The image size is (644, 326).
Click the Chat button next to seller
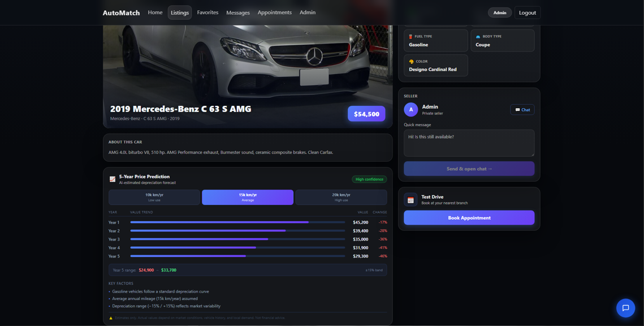tap(522, 110)
